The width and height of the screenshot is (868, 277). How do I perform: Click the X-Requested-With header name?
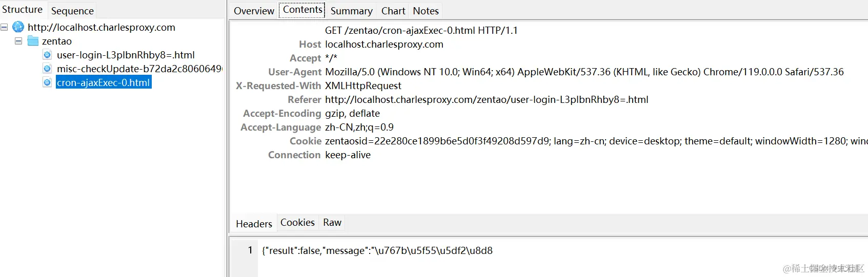point(278,86)
